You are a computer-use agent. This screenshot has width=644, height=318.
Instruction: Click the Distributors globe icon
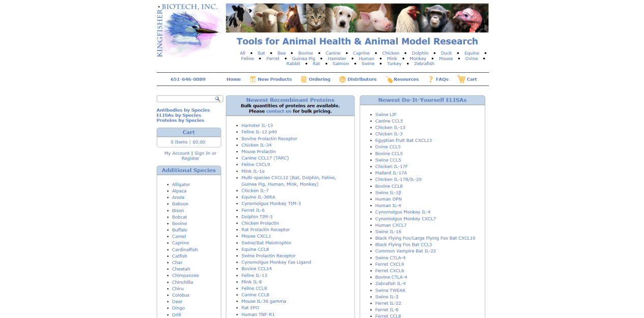[342, 79]
